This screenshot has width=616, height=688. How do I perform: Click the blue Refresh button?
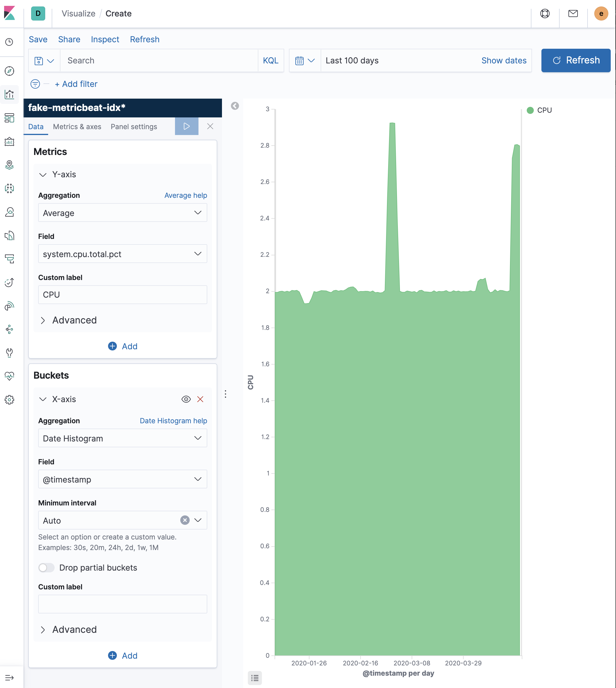coord(575,60)
